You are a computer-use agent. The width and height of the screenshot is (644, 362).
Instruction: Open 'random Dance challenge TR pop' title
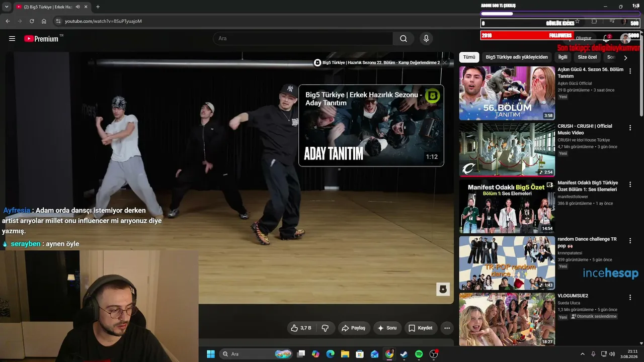[587, 242]
